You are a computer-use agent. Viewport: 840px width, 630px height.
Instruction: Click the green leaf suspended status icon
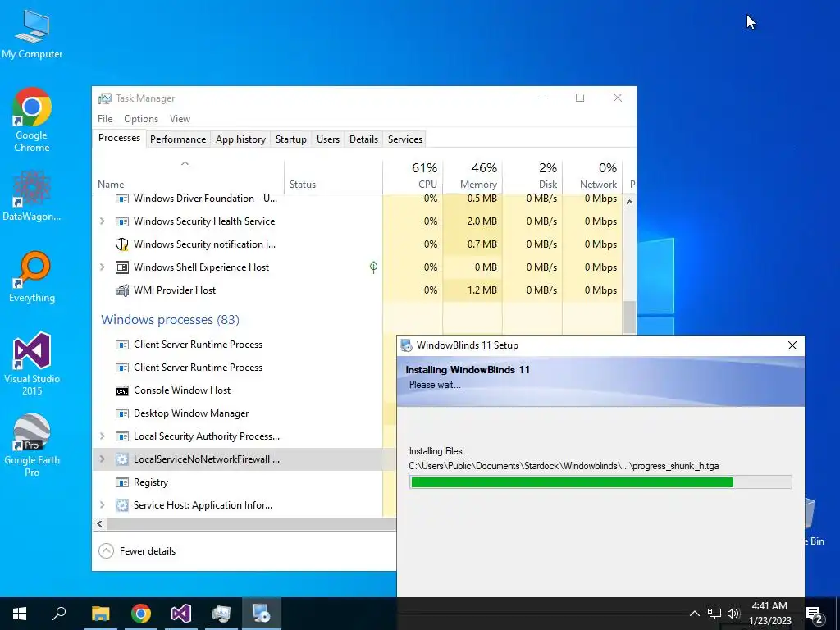(373, 267)
